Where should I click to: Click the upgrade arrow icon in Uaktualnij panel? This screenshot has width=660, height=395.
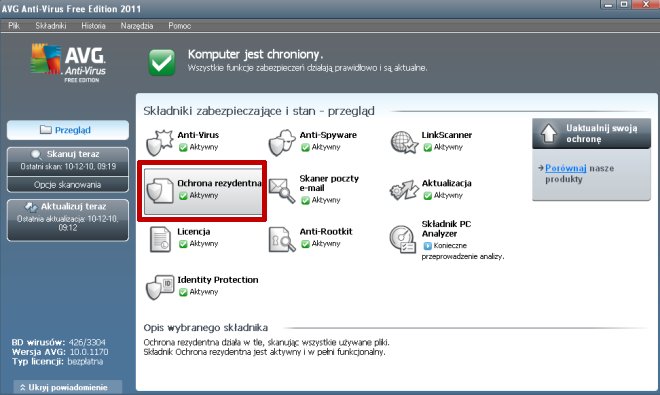548,133
